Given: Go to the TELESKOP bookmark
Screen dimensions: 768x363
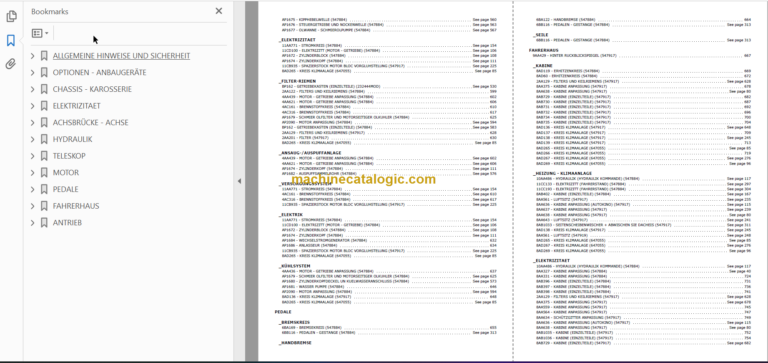Looking at the screenshot, I should (x=69, y=156).
